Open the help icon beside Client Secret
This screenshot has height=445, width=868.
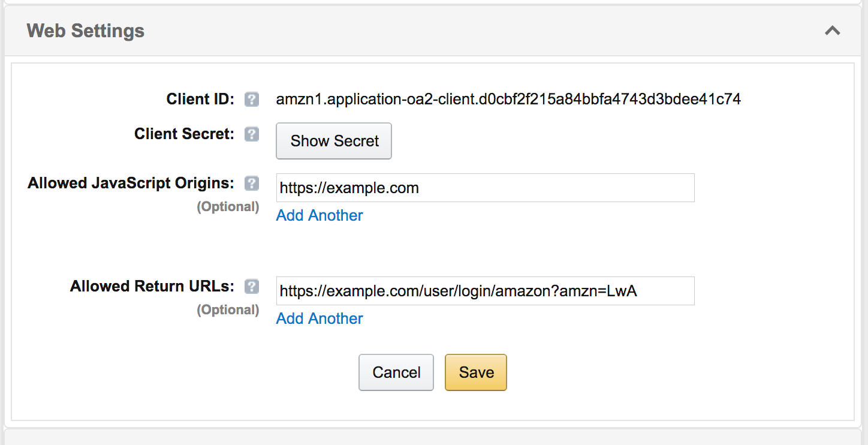pos(252,134)
